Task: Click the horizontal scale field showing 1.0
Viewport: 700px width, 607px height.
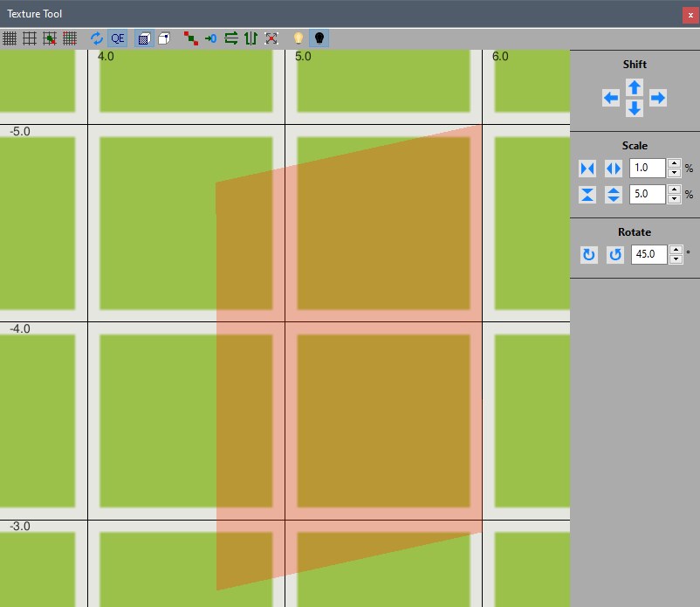Action: click(x=648, y=168)
